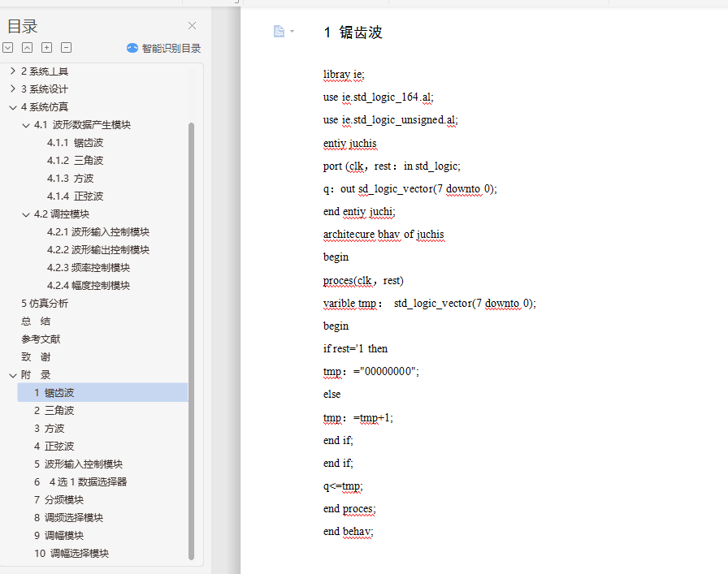The height and width of the screenshot is (574, 728).
Task: Go to appendix item 7 分频模块
Action: coord(58,500)
